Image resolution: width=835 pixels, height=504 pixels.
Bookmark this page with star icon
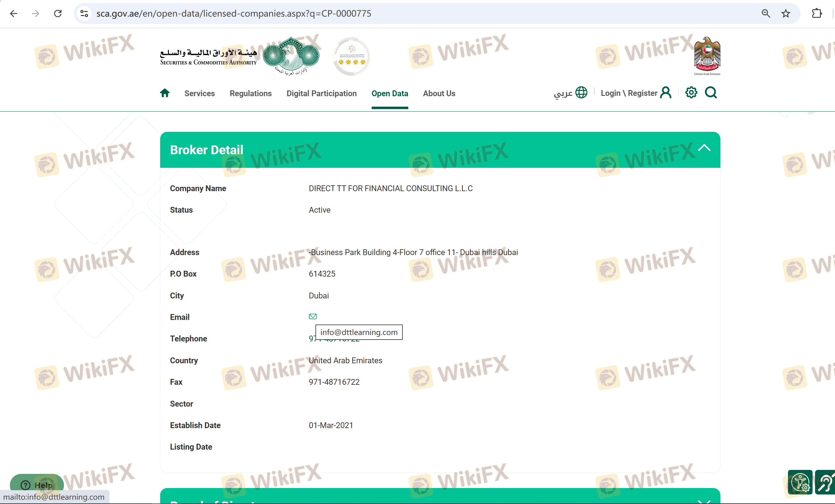click(786, 14)
